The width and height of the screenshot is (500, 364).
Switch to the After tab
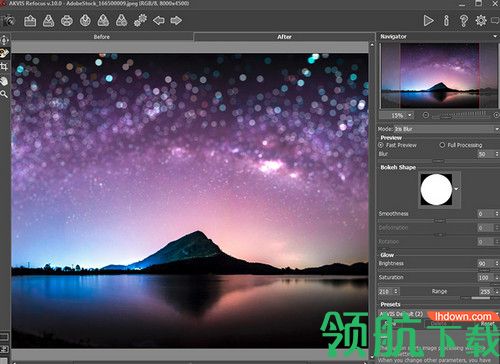click(284, 37)
